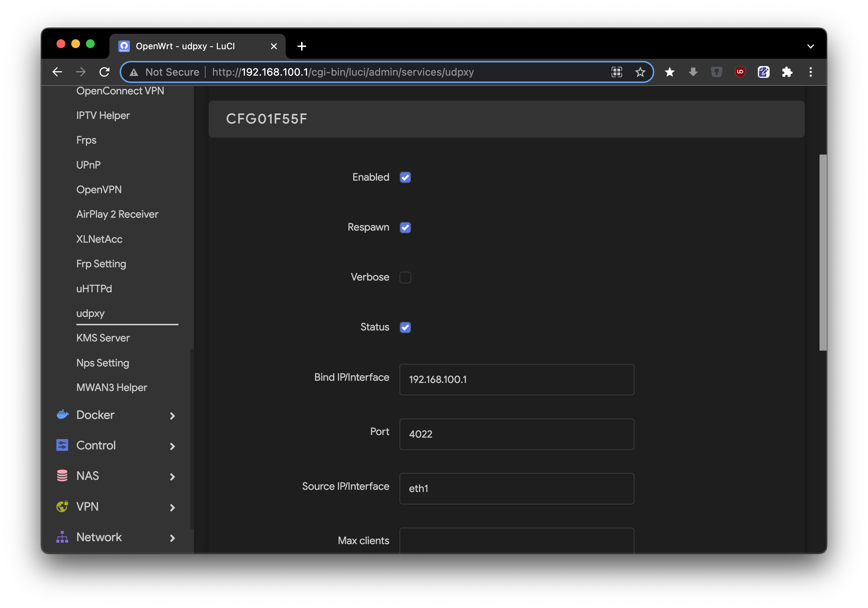Click the Source IP/Interface input field
The height and width of the screenshot is (608, 868).
click(517, 487)
